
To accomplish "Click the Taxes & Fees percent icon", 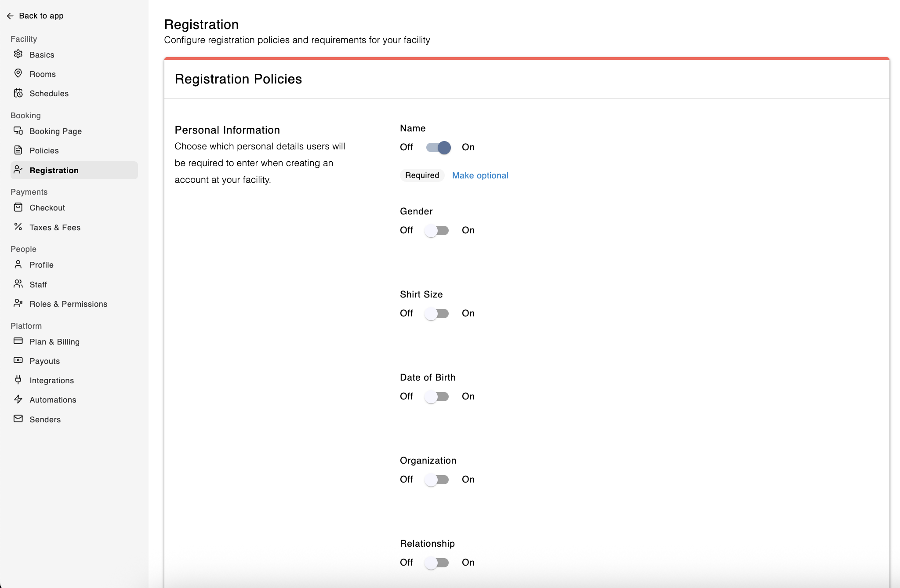I will point(18,227).
